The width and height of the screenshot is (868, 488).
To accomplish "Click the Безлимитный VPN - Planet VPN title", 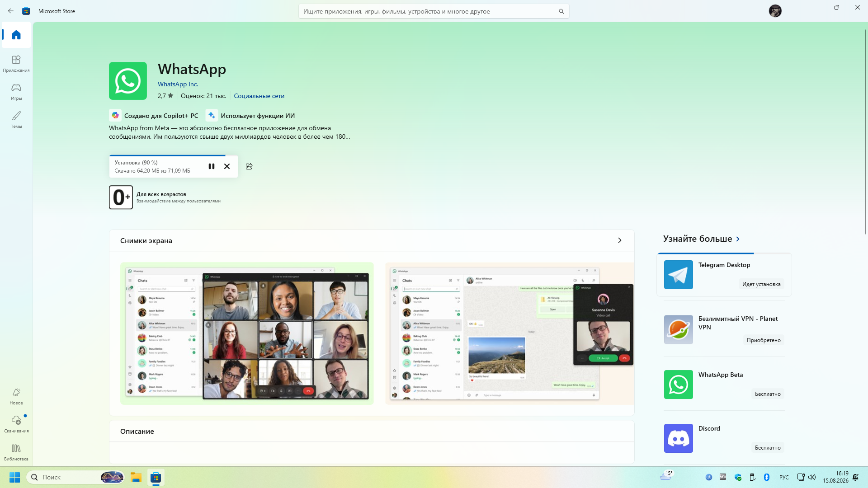I will 738,323.
